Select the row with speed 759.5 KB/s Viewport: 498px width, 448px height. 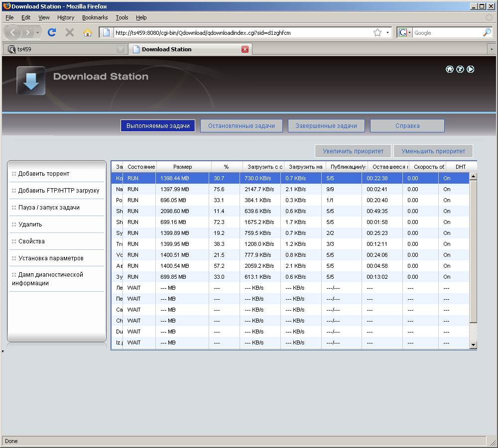click(x=290, y=233)
